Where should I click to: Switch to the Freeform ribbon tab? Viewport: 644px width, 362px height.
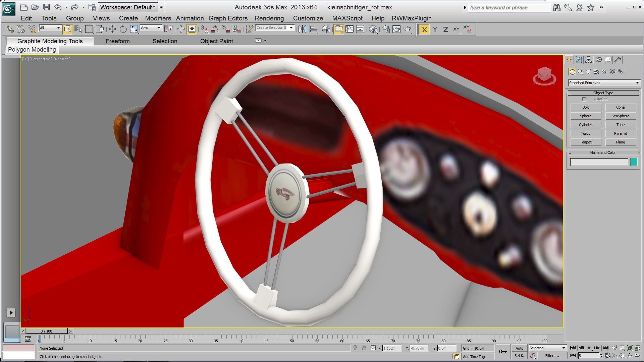[117, 41]
